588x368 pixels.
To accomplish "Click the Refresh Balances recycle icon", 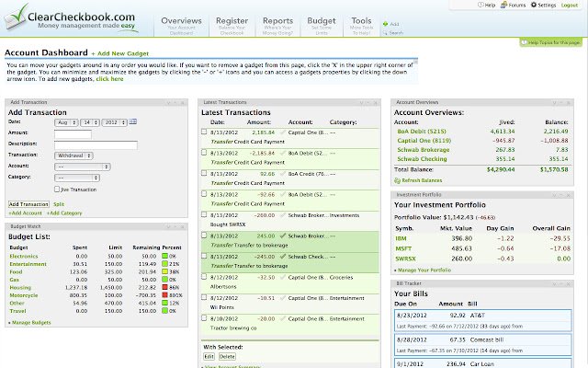I will (398, 180).
